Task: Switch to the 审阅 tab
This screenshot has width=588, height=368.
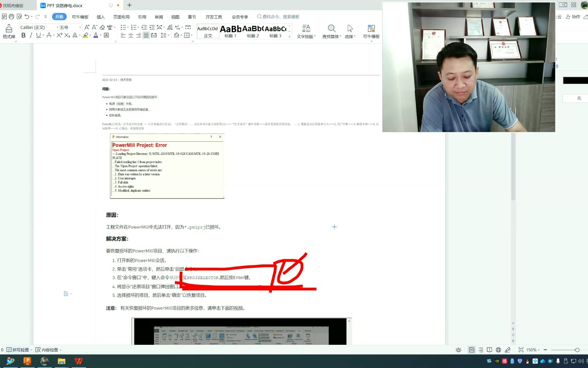Action: pos(159,17)
